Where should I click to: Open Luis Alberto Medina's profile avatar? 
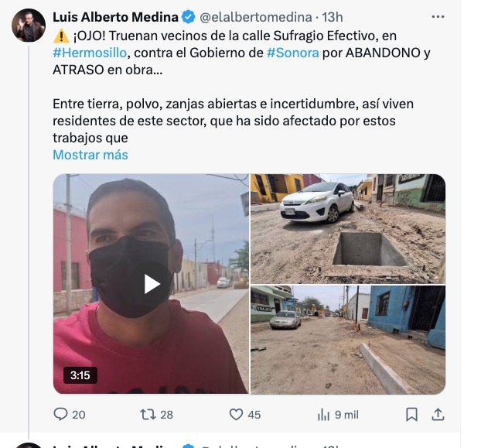point(29,26)
